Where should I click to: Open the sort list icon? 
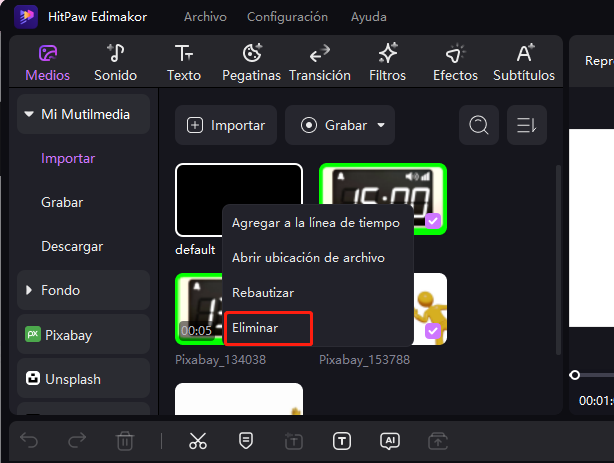tap(527, 125)
